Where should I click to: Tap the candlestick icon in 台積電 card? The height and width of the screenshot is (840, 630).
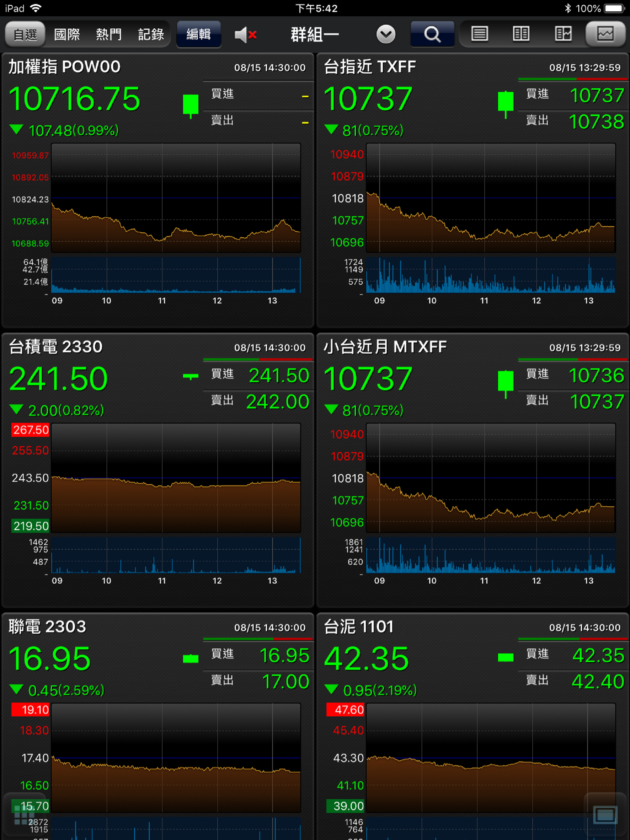point(190,376)
